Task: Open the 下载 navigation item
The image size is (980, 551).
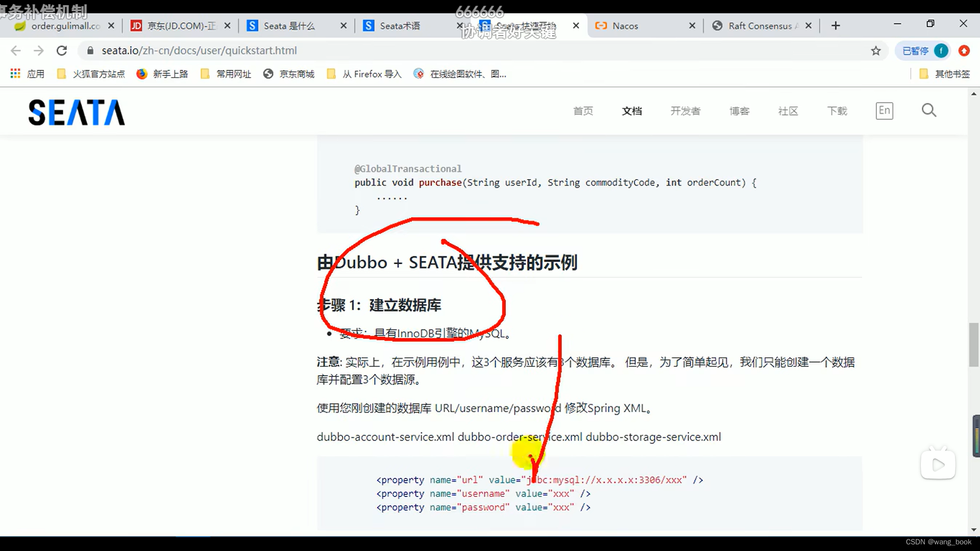Action: [837, 111]
